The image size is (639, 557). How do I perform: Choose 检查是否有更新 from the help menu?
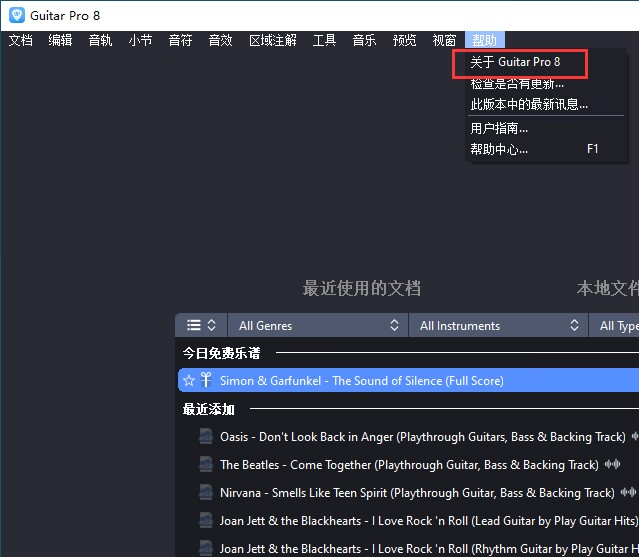pyautogui.click(x=517, y=84)
